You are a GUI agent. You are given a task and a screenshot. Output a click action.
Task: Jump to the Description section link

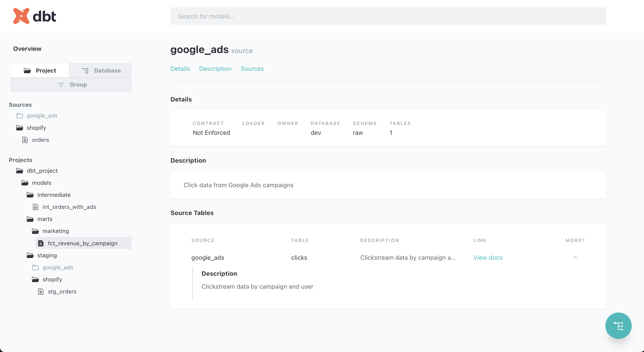215,69
